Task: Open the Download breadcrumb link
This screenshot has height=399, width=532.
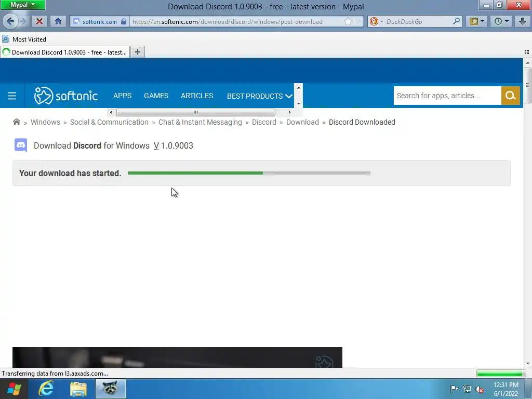Action: pyautogui.click(x=303, y=122)
